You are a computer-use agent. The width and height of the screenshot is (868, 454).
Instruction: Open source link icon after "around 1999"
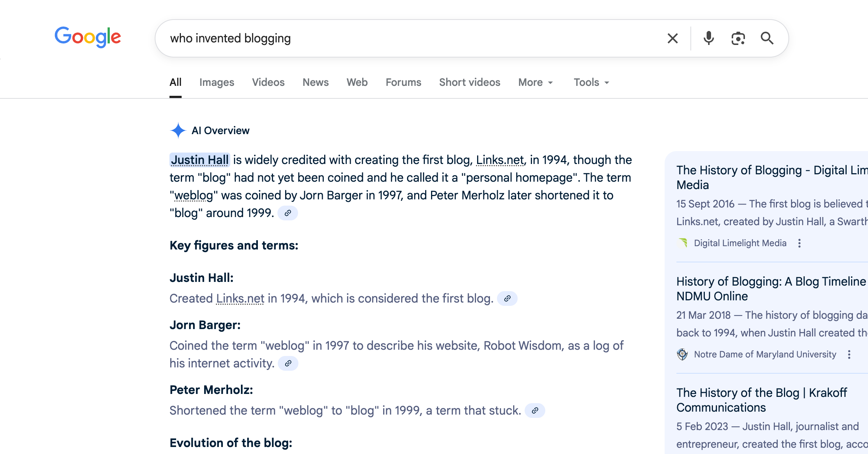click(288, 213)
